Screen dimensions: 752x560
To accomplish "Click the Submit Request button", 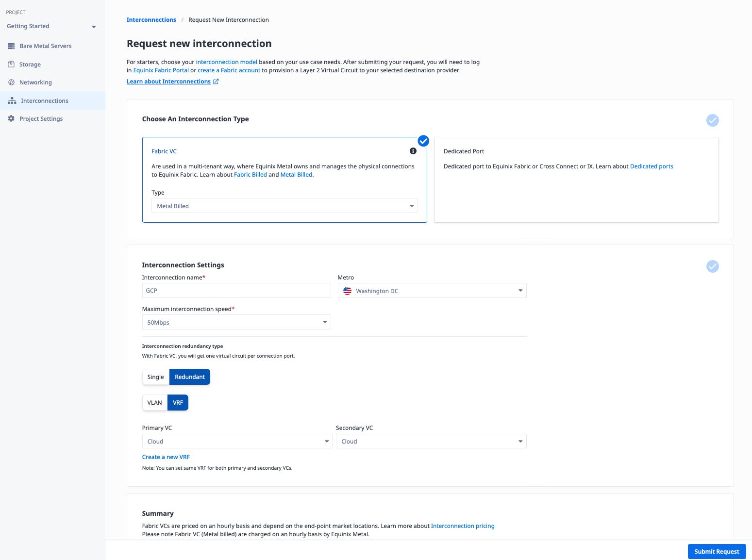I will (x=717, y=551).
